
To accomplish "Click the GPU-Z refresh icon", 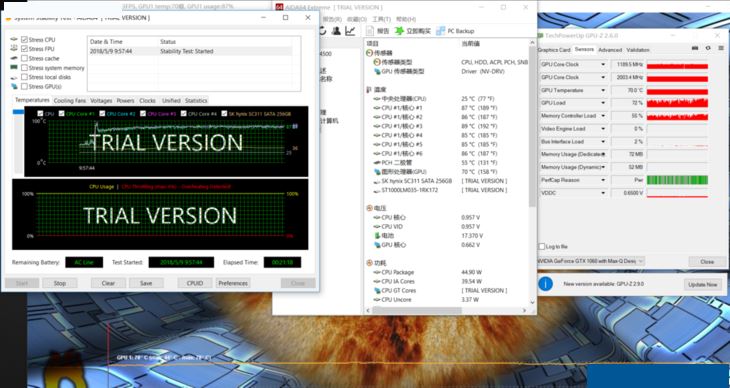I will (x=708, y=48).
